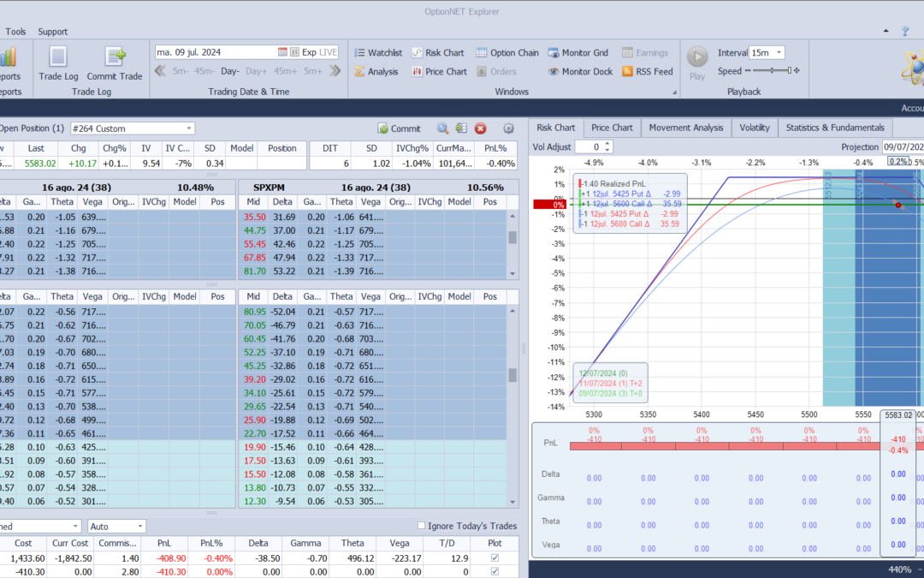Click the -1.40 Realized PnL legend entry
The image size is (924, 578).
point(614,183)
